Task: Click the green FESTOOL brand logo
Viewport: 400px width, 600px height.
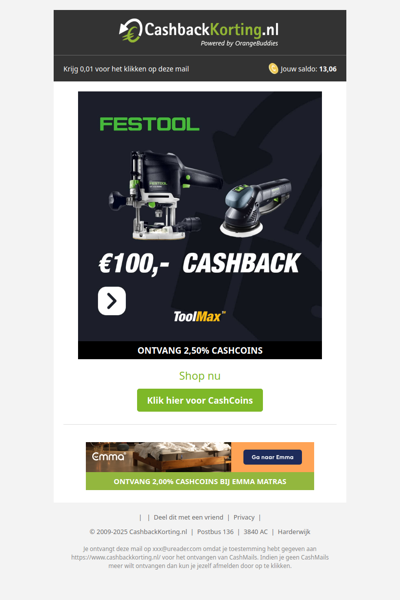Action: (x=149, y=124)
